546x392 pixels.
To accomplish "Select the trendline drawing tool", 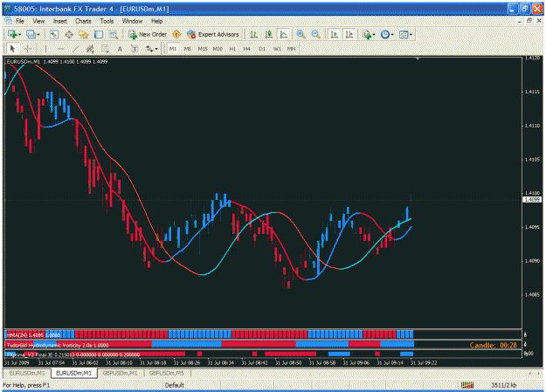I will 75,49.
